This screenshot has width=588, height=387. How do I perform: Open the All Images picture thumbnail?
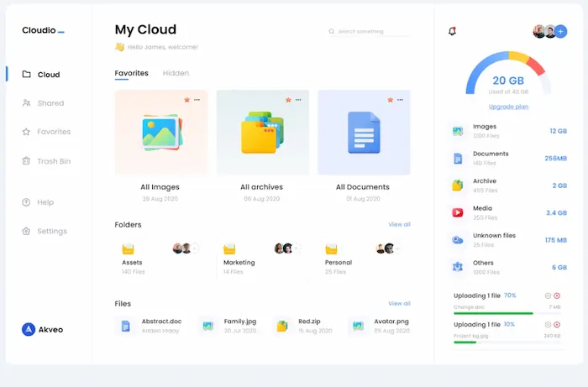pos(162,133)
